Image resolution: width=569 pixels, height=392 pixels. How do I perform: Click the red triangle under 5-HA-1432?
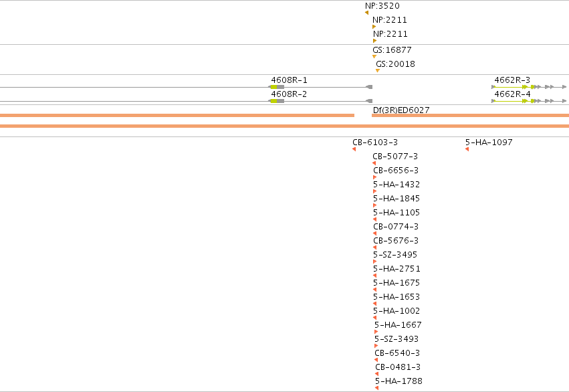[x=375, y=191]
